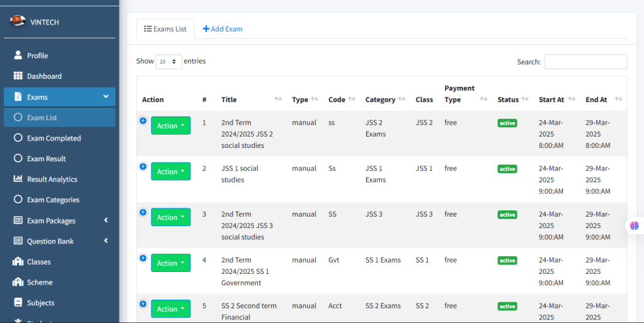Viewport: 644px width, 323px height.
Task: Click the Search input field
Action: tap(585, 62)
